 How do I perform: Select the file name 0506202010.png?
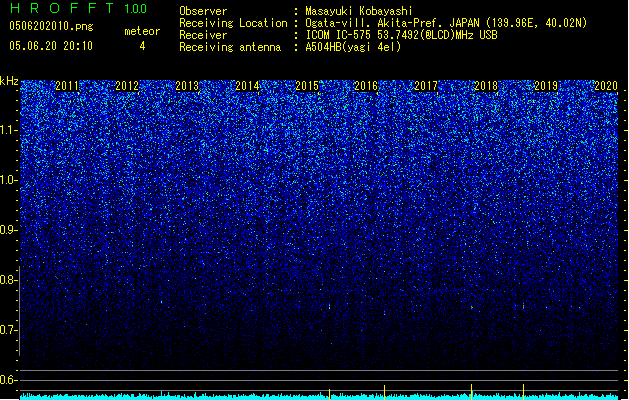click(x=51, y=26)
